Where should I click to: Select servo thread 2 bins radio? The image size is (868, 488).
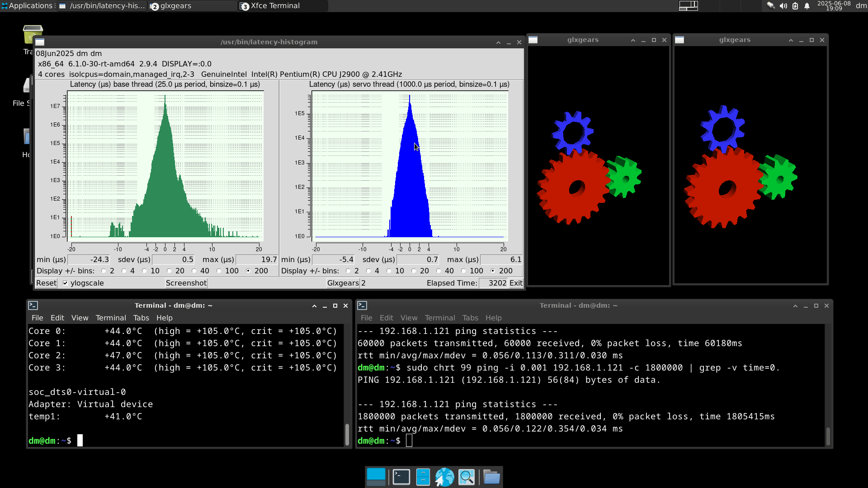(348, 271)
